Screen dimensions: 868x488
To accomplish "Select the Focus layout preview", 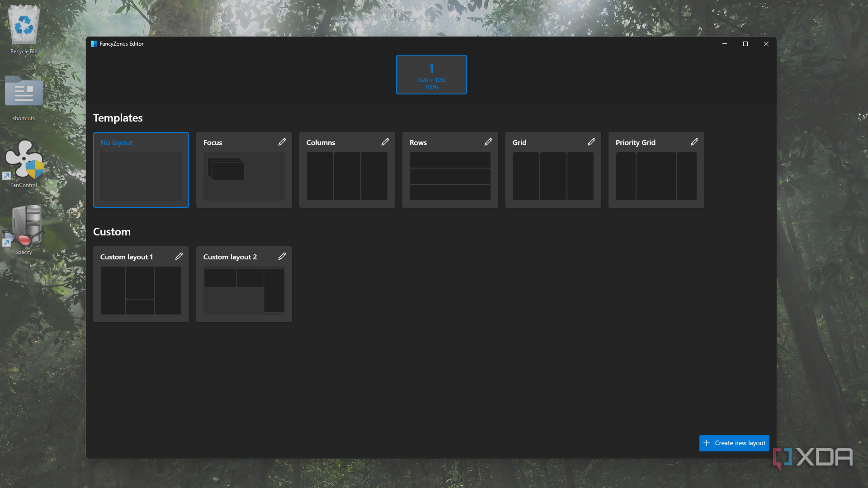I will pyautogui.click(x=244, y=176).
